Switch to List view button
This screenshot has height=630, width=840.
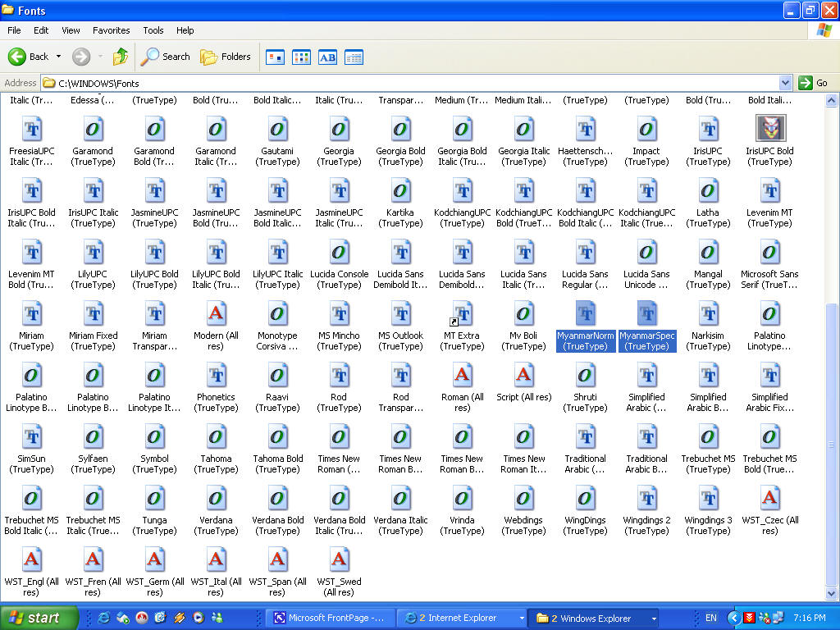[x=301, y=57]
